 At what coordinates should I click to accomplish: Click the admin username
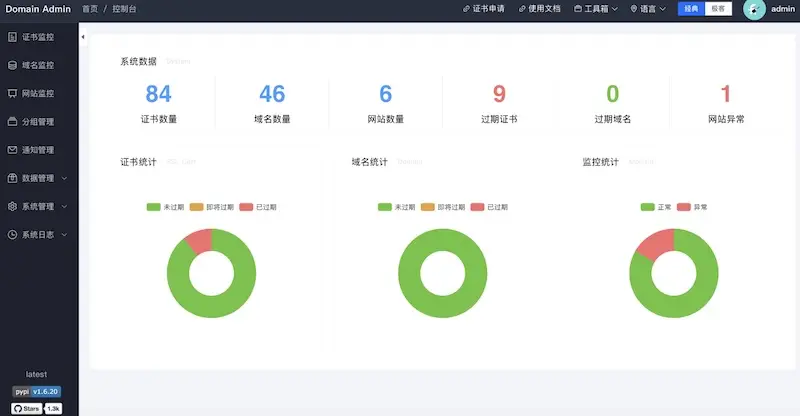783,9
